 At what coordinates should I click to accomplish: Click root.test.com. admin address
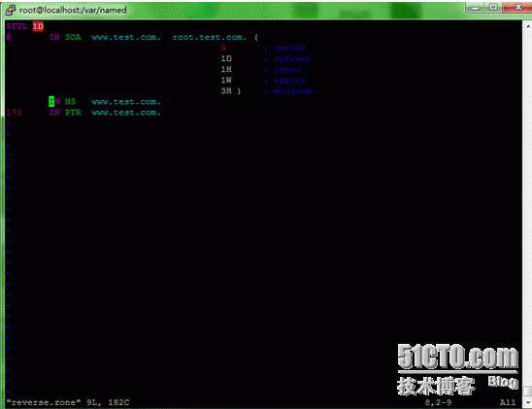[x=210, y=37]
